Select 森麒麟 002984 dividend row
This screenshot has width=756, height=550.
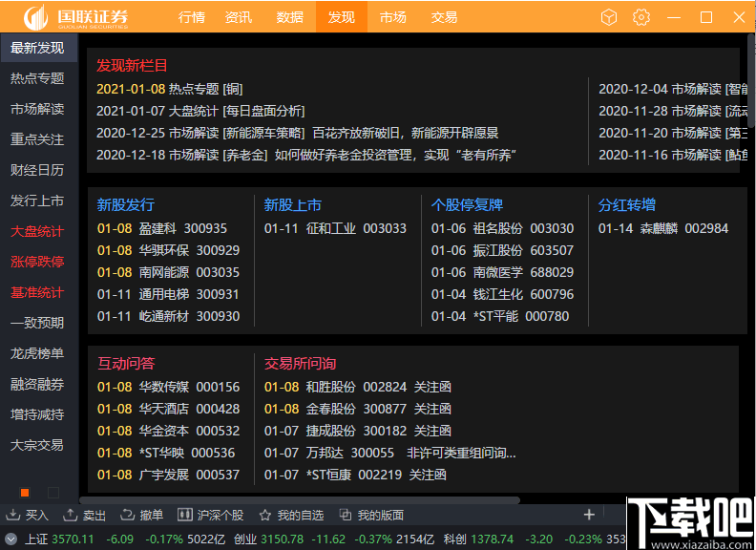point(663,228)
